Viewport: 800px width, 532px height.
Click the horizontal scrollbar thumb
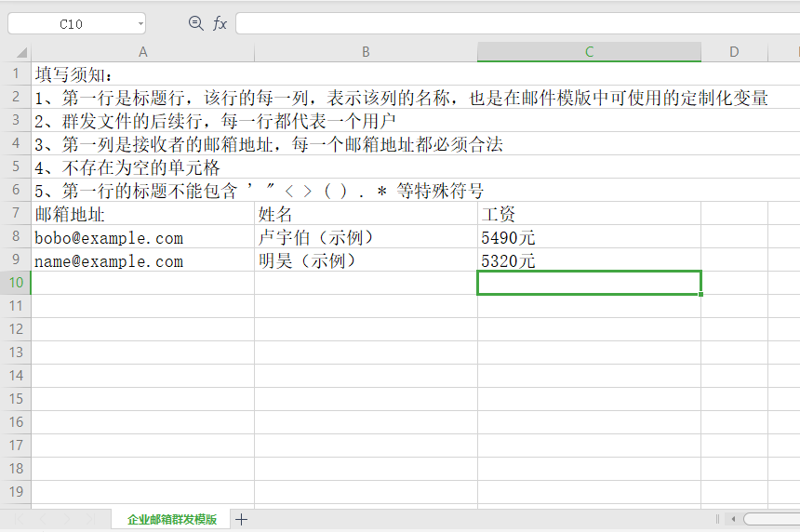pyautogui.click(x=772, y=519)
